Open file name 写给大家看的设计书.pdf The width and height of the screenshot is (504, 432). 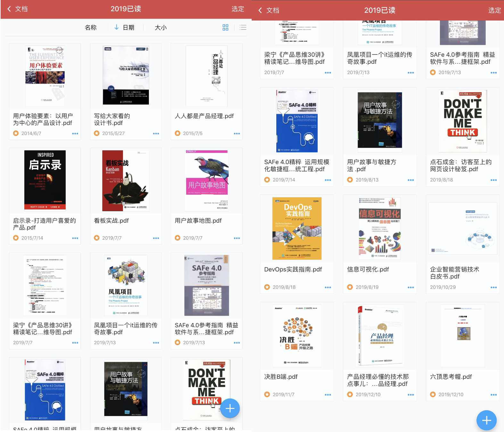(112, 120)
